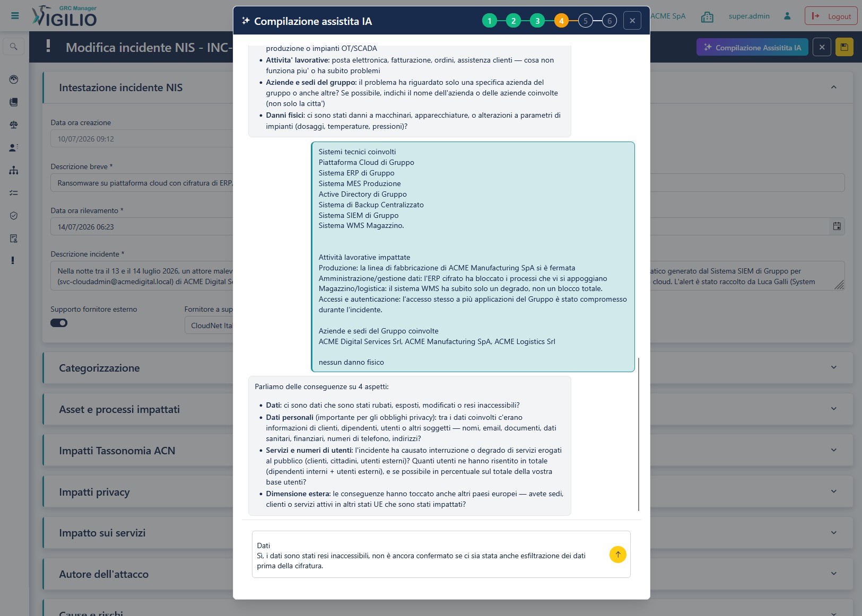Expand the Impatto sui servizi section
This screenshot has height=616, width=862.
click(833, 533)
